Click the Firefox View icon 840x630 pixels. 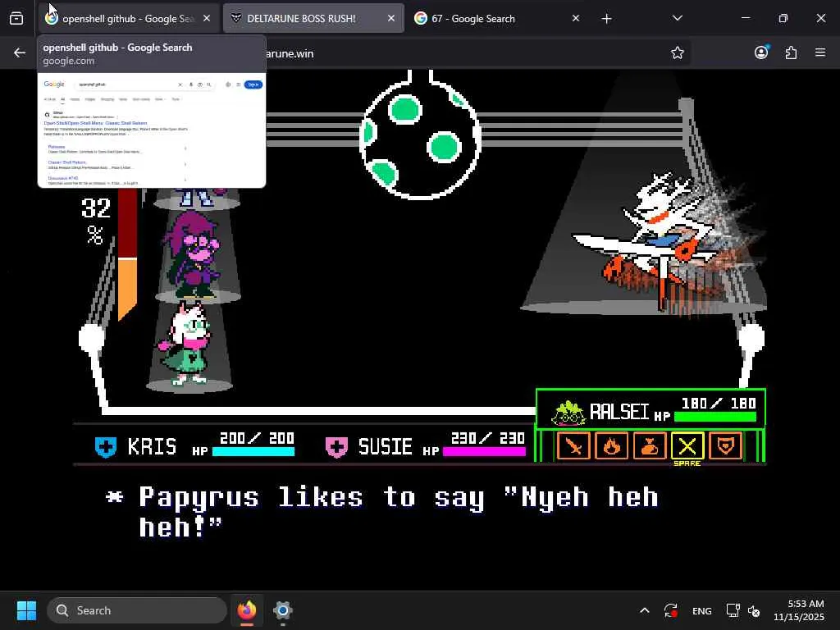[x=16, y=18]
